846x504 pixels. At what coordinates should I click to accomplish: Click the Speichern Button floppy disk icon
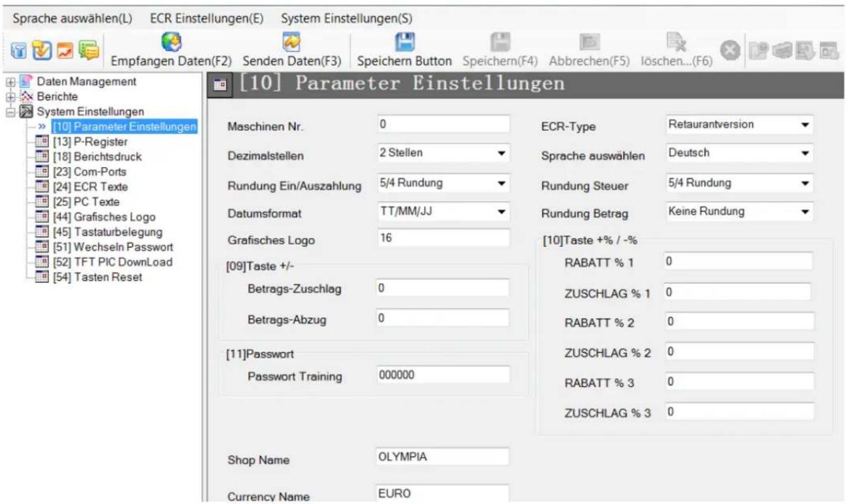pos(405,42)
